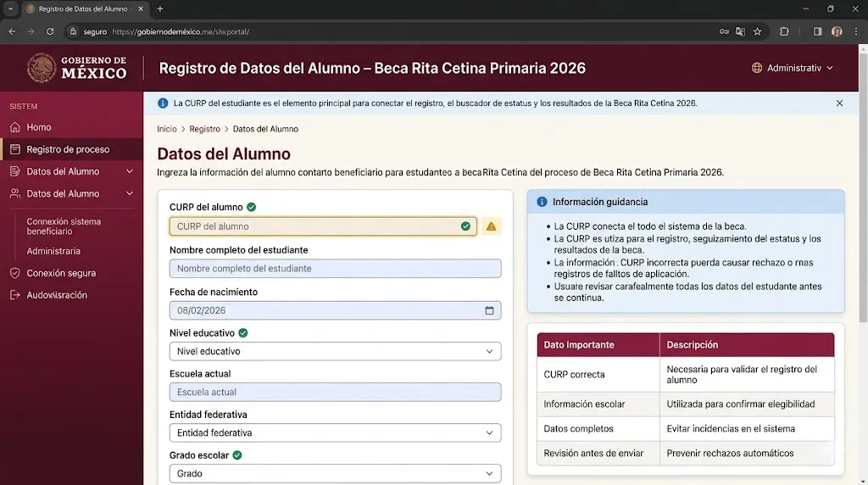Viewport: 868px width, 485px height.
Task: Click the info icon in the blue banner
Action: pyautogui.click(x=163, y=103)
